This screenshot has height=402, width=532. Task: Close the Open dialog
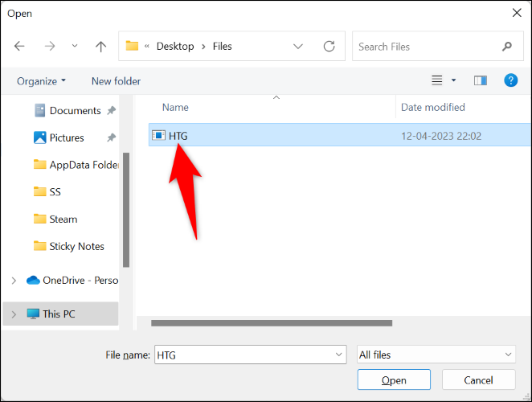click(x=517, y=13)
